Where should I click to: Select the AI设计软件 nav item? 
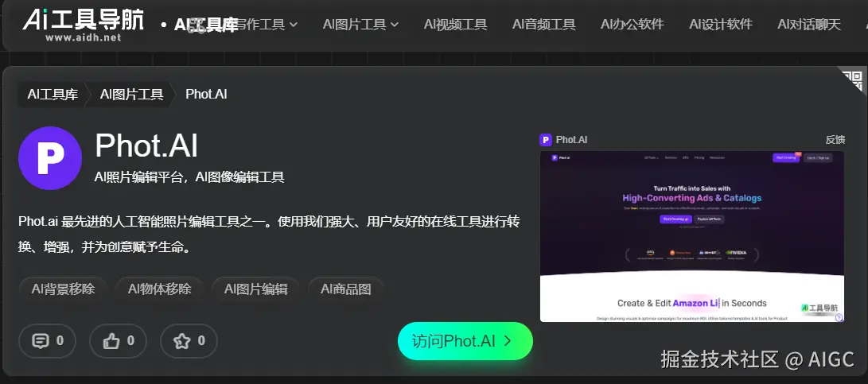[721, 25]
